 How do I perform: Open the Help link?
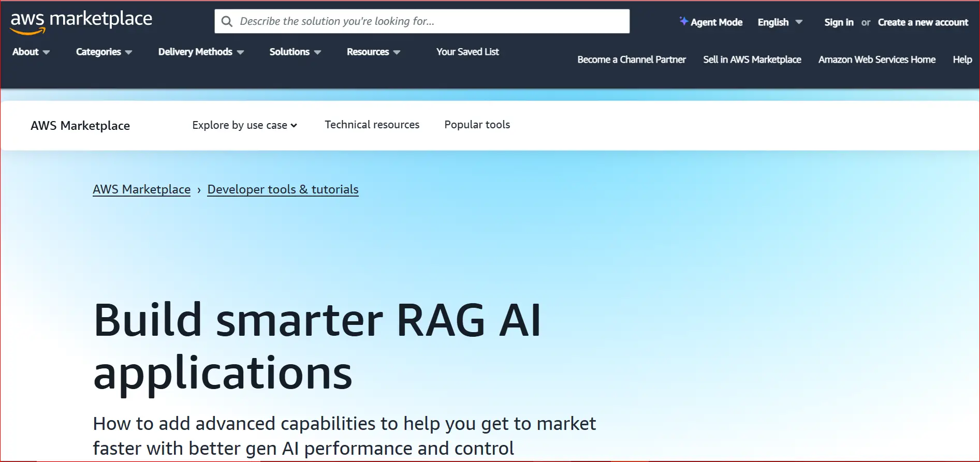[962, 59]
